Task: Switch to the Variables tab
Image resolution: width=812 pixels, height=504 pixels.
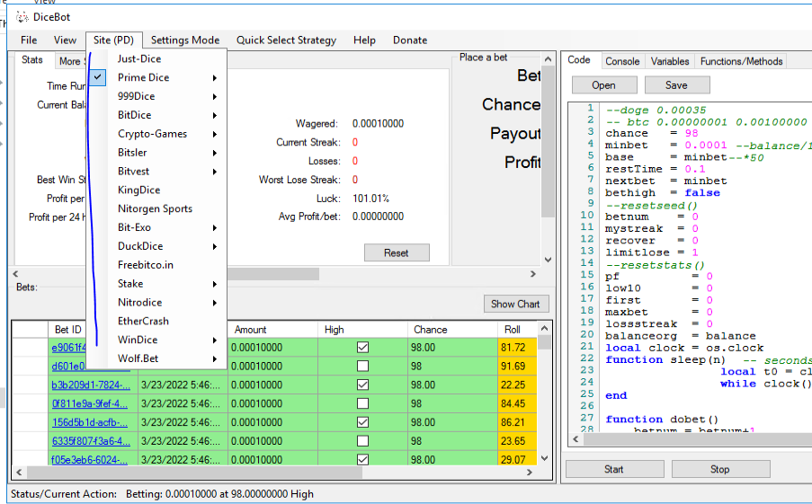Action: (x=670, y=61)
